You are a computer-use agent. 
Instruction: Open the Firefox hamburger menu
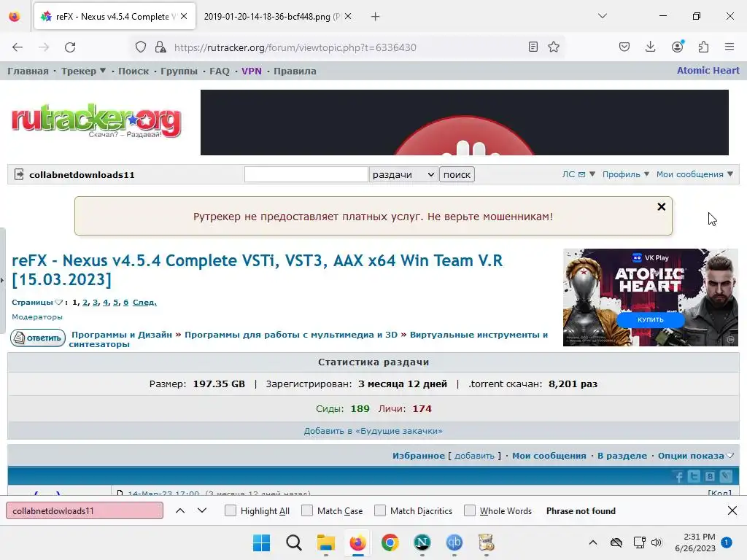729,47
